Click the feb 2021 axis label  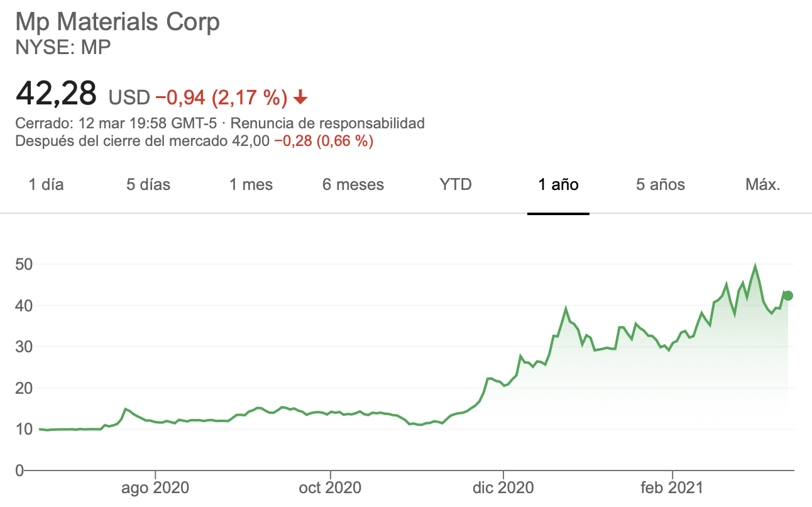point(673,487)
